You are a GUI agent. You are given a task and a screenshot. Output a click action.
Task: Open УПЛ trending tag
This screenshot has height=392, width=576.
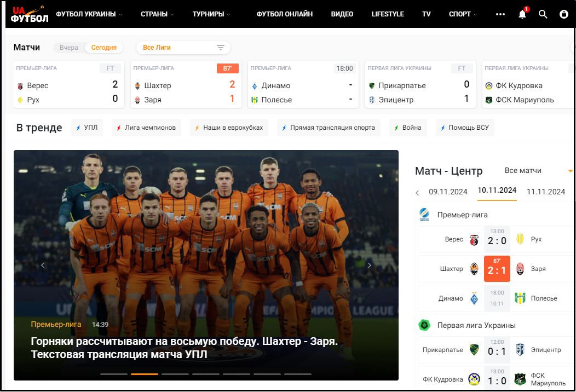[x=87, y=128]
